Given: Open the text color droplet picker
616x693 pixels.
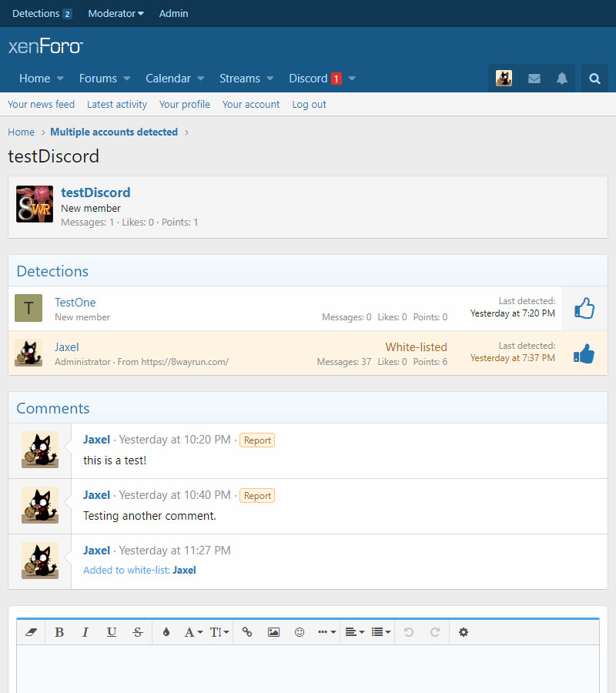Looking at the screenshot, I should coord(166,632).
